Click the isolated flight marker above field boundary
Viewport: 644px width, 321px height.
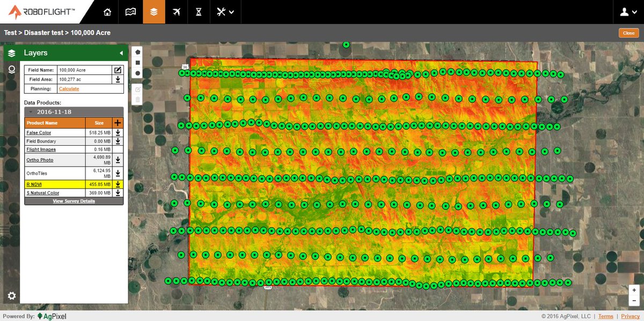(x=346, y=45)
